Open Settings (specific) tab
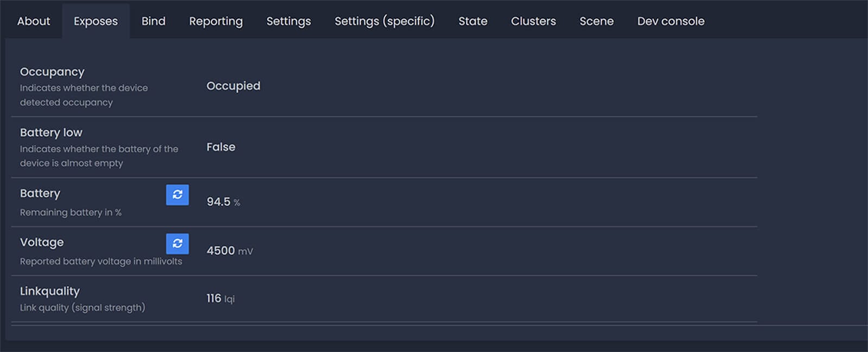The width and height of the screenshot is (868, 352). click(x=384, y=21)
